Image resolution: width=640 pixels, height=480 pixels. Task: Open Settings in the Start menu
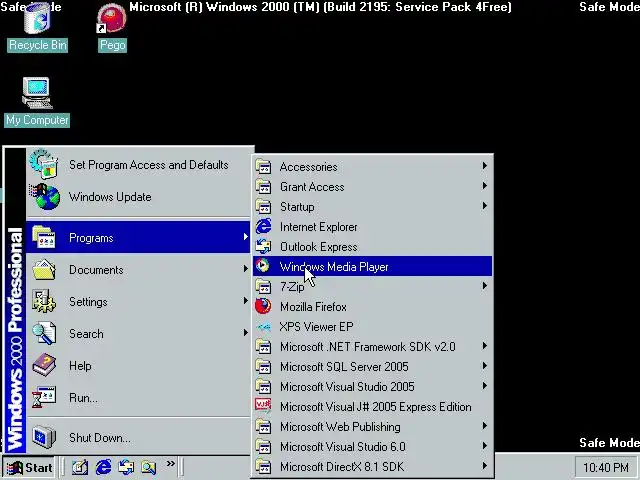pyautogui.click(x=138, y=301)
